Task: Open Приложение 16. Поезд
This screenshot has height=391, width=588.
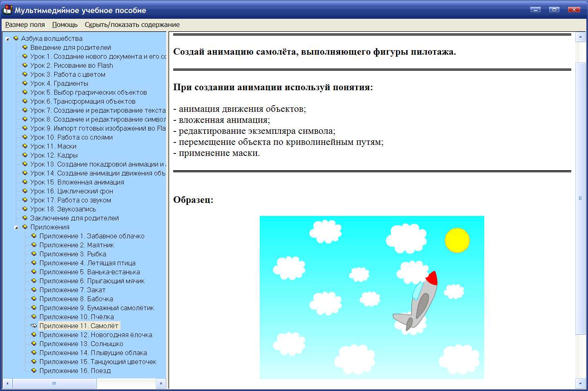Action: click(74, 371)
